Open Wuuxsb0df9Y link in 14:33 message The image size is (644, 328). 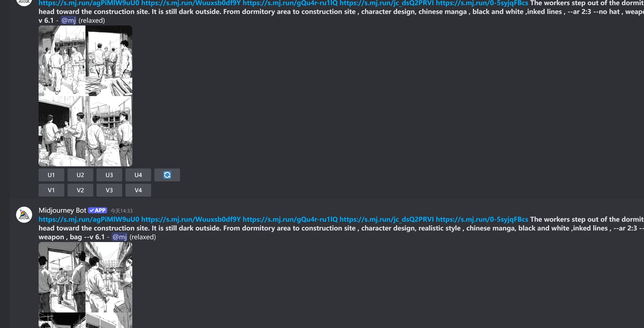pos(191,219)
